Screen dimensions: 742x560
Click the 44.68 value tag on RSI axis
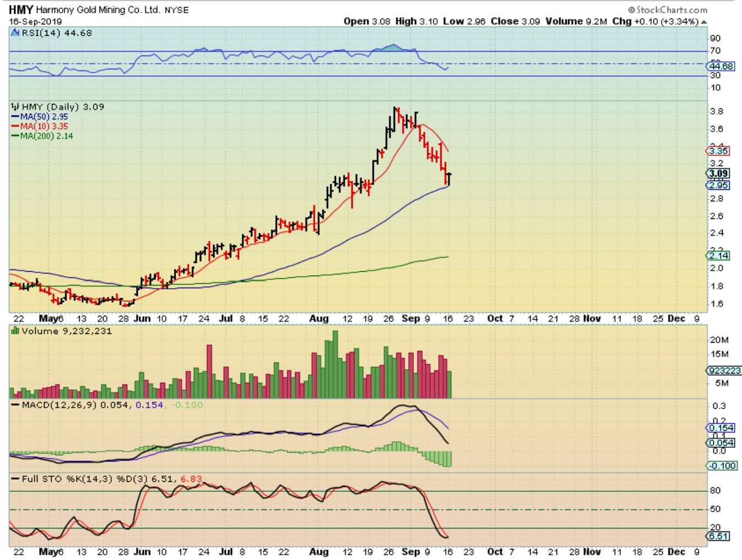tap(721, 66)
